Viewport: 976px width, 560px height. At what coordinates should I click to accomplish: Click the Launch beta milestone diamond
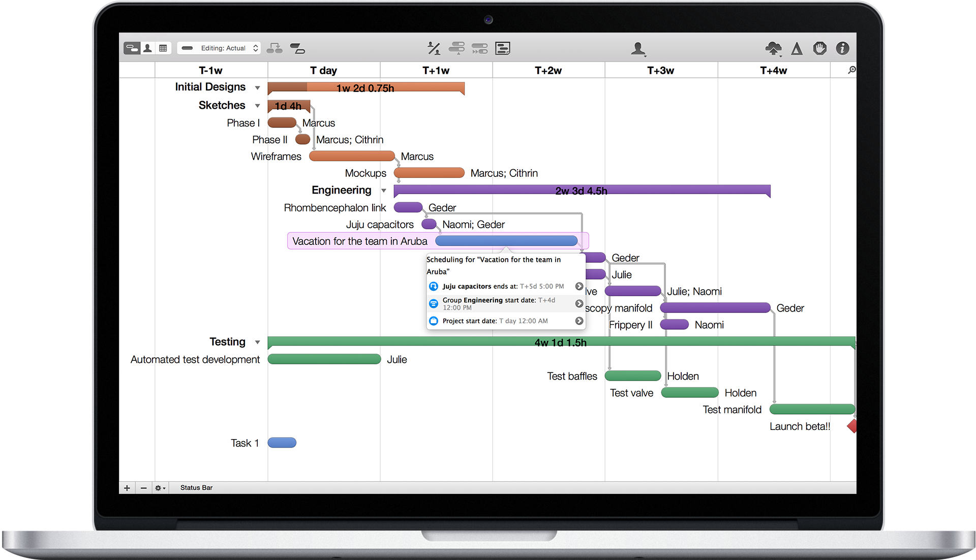click(x=852, y=426)
